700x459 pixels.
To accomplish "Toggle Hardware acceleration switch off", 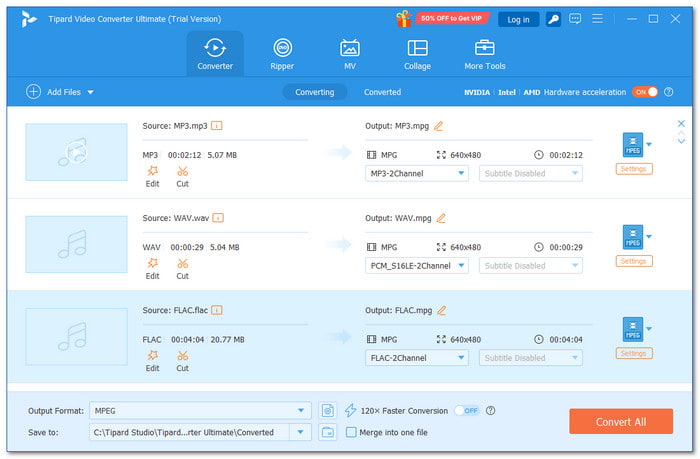I will [x=645, y=92].
